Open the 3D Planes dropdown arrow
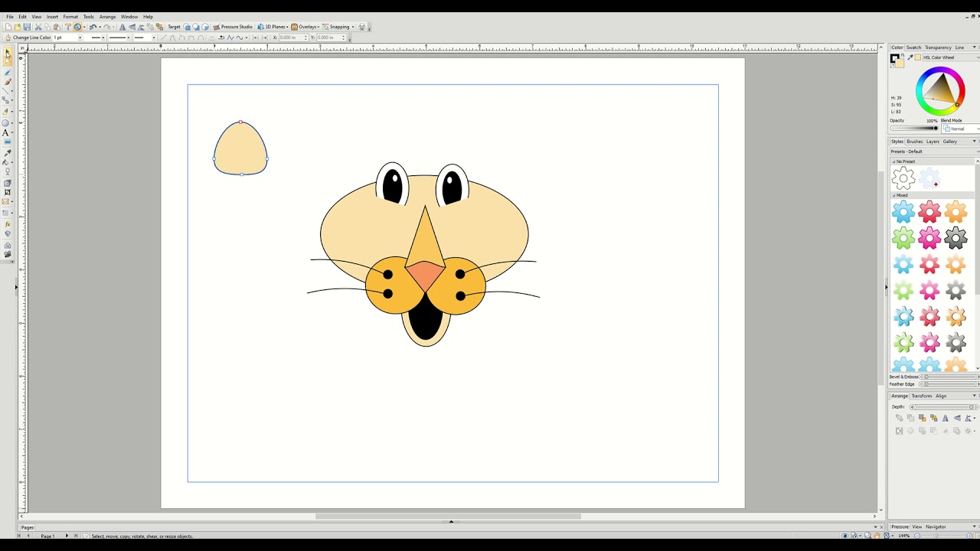Screen dimensions: 980x551 287,27
